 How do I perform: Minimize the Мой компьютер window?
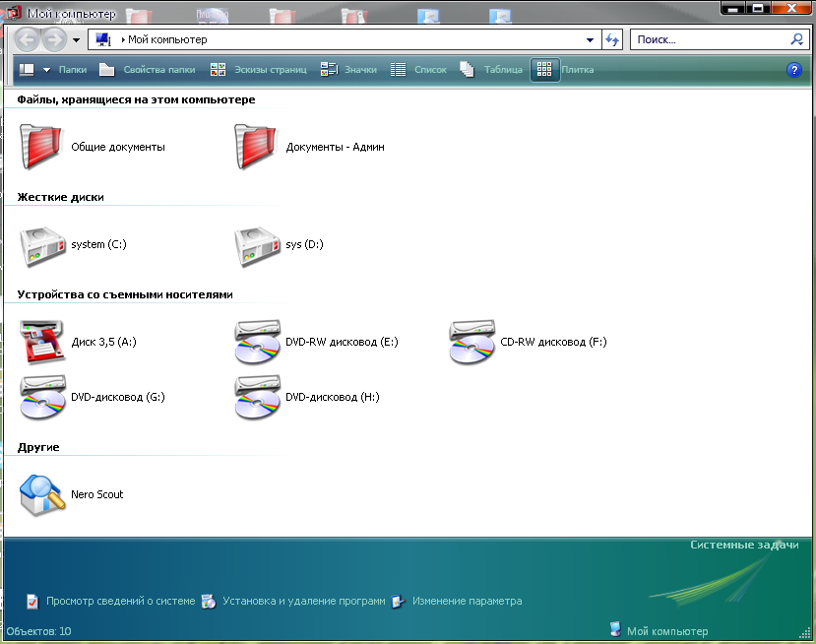(x=733, y=8)
